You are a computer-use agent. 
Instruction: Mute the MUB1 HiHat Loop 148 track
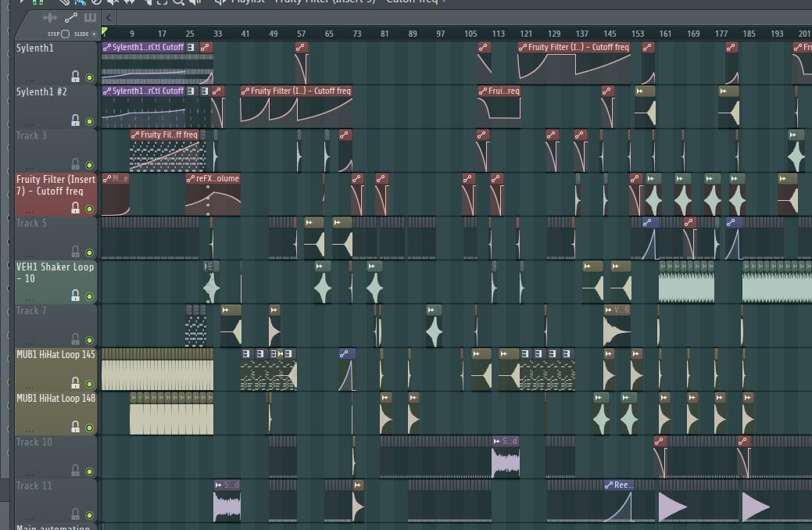point(89,428)
